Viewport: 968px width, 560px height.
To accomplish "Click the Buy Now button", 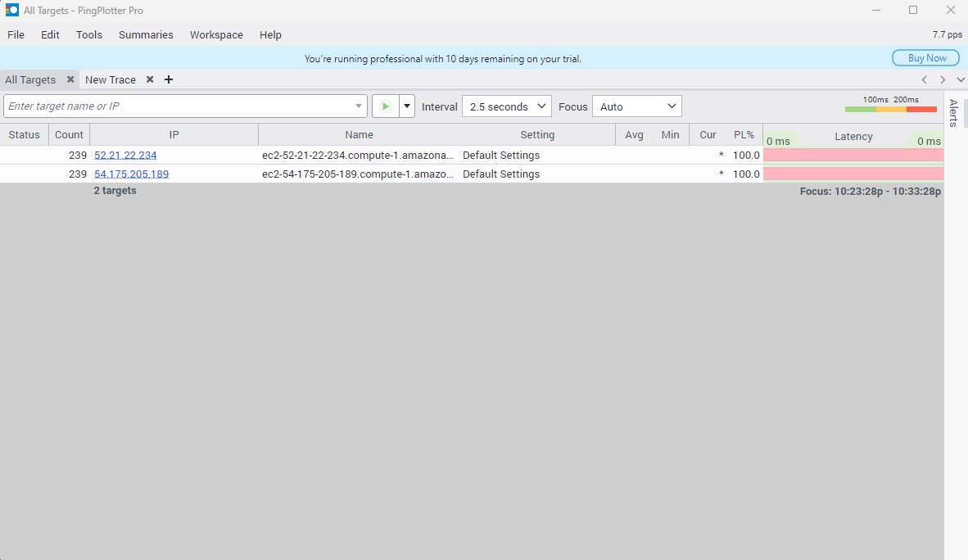I will tap(926, 58).
